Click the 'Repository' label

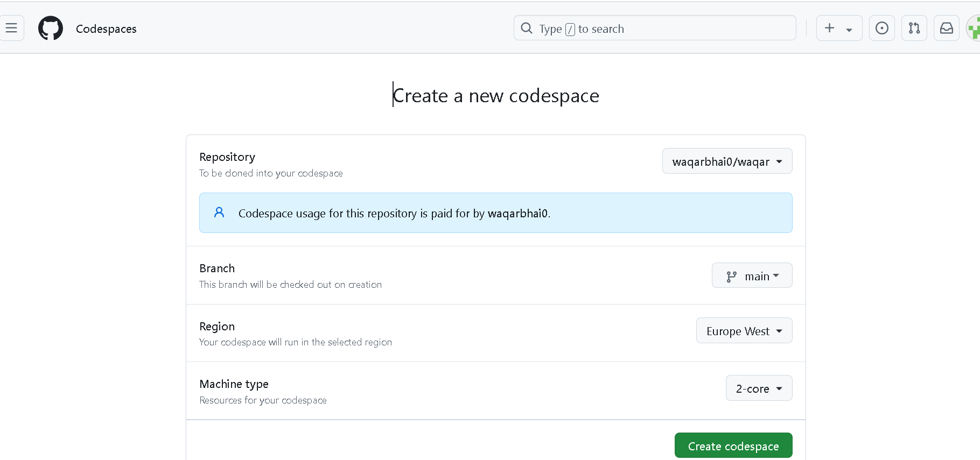click(227, 157)
